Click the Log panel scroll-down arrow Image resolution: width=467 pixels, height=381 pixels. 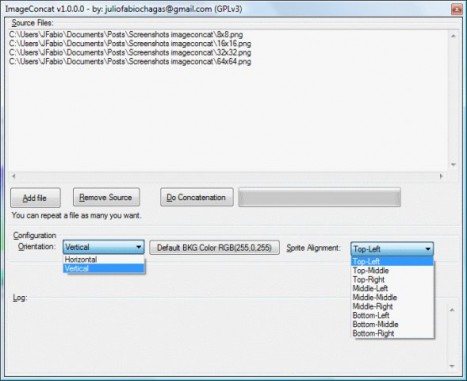pos(452,366)
